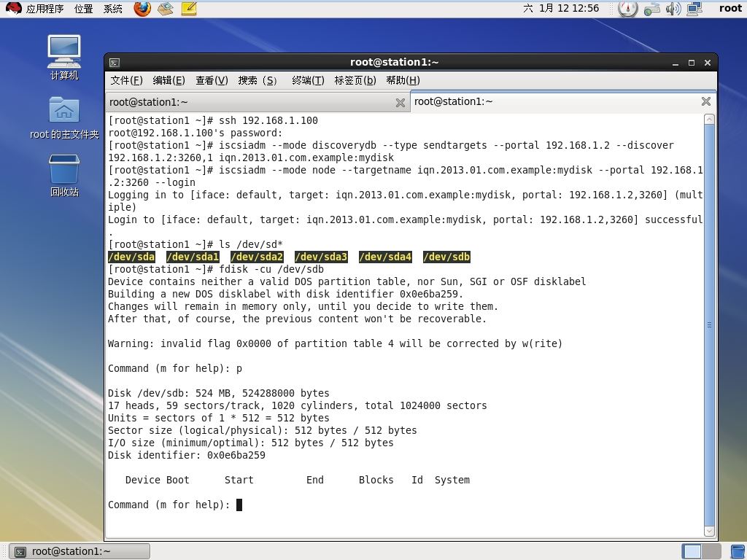Click the terminal scrollbar down arrow
This screenshot has height=560, width=747.
pos(709,531)
